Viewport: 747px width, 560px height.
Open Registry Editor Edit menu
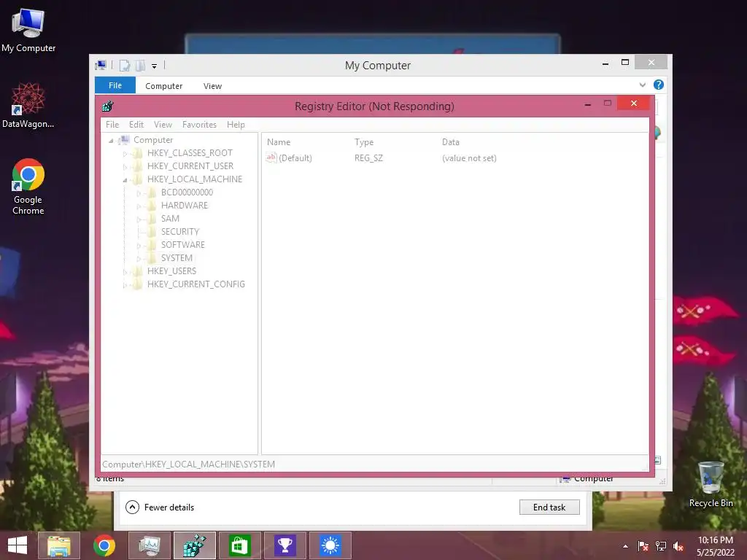click(x=136, y=124)
